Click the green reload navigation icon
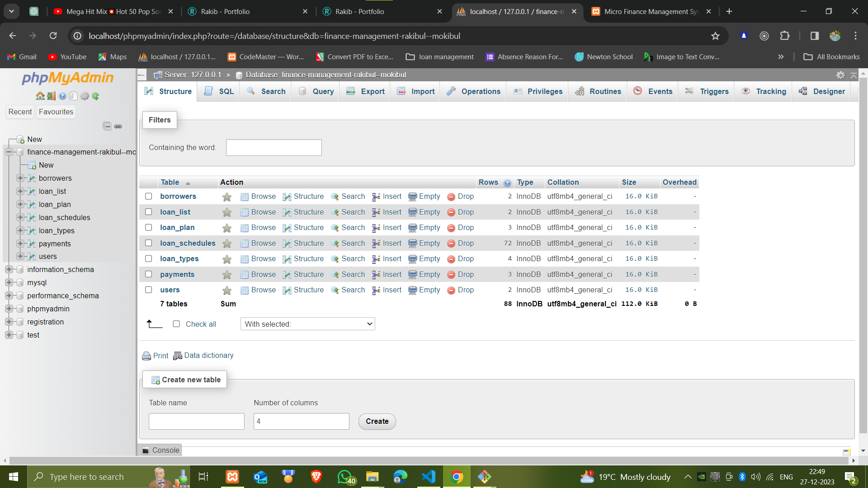Screen dimensions: 868x488 pyautogui.click(x=95, y=96)
